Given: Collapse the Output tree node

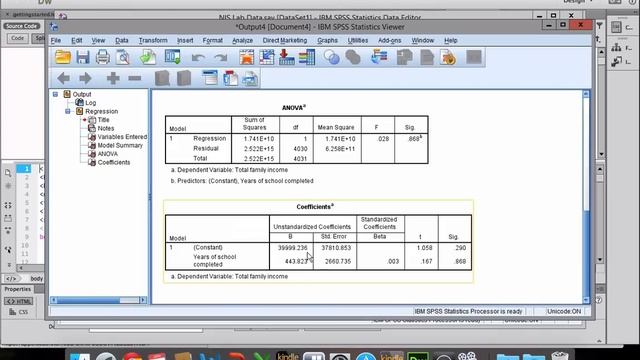Looking at the screenshot, I should click(56, 94).
